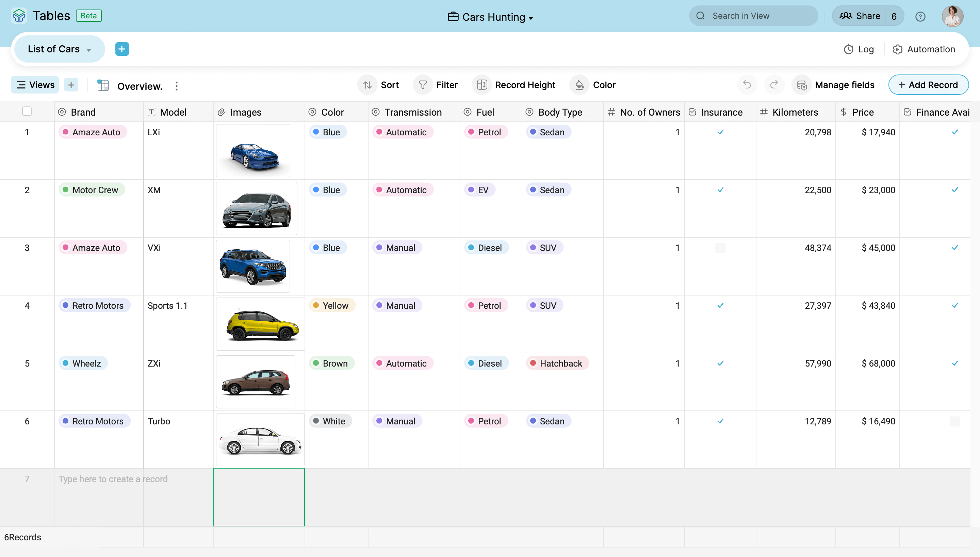The image size is (980, 557).
Task: Select the Yellow color tag
Action: 331,306
